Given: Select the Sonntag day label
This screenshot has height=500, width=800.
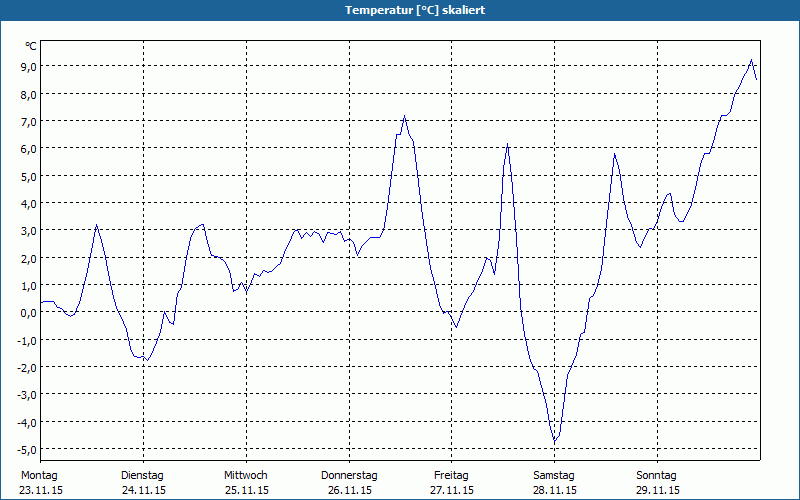Looking at the screenshot, I should (656, 476).
